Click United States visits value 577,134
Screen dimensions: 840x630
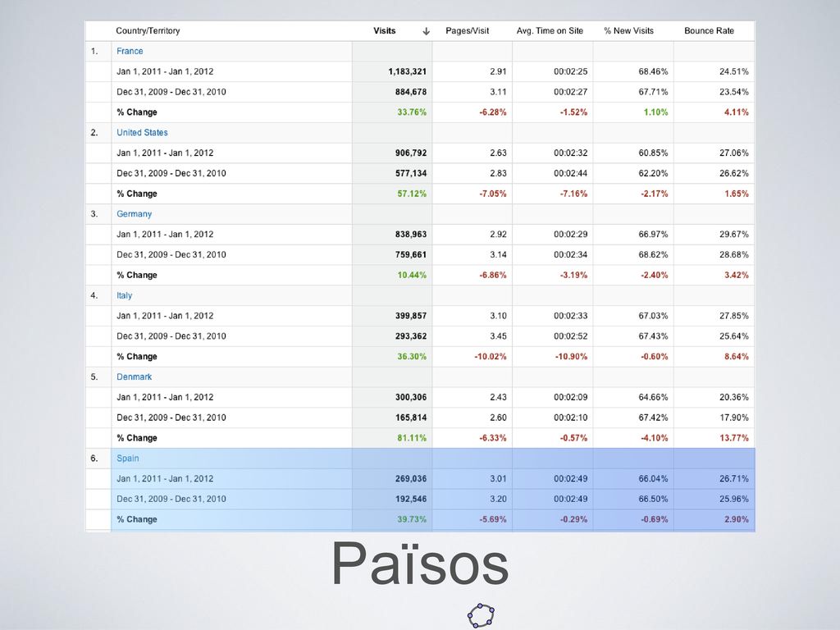coord(411,173)
